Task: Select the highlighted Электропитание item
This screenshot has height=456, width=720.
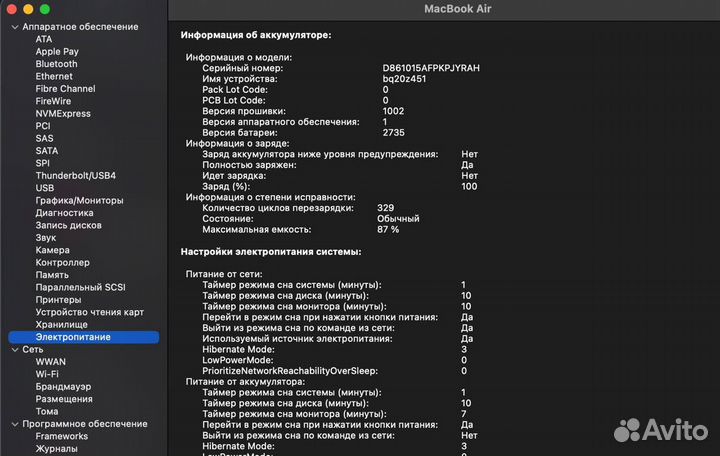Action: [84, 337]
